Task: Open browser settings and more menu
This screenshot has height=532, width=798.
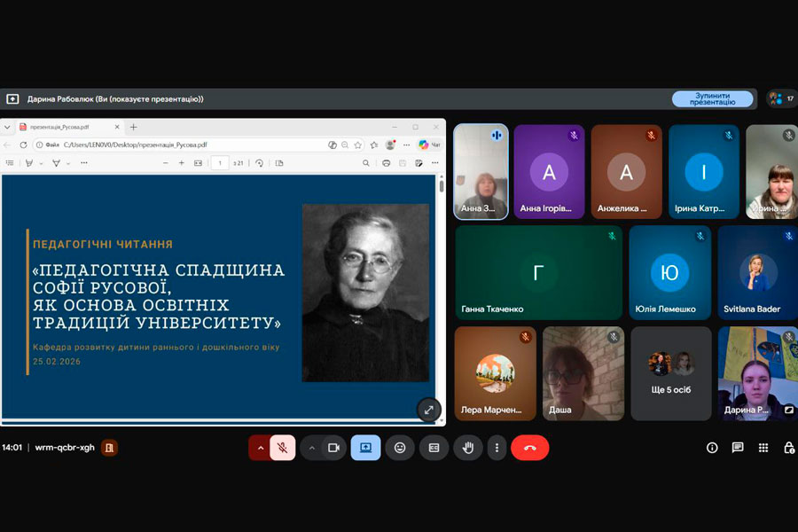Action: [x=406, y=145]
